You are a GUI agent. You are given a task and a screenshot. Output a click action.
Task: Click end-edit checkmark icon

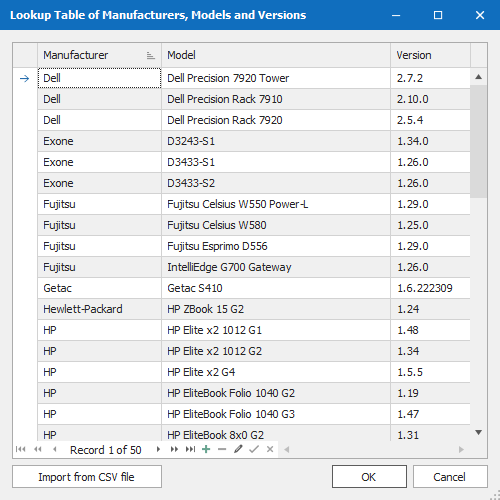(x=254, y=449)
